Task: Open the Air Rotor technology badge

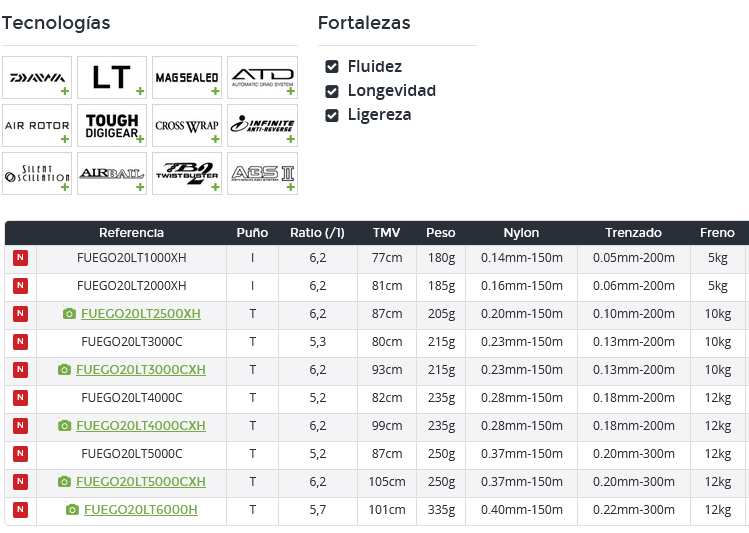Action: point(37,126)
